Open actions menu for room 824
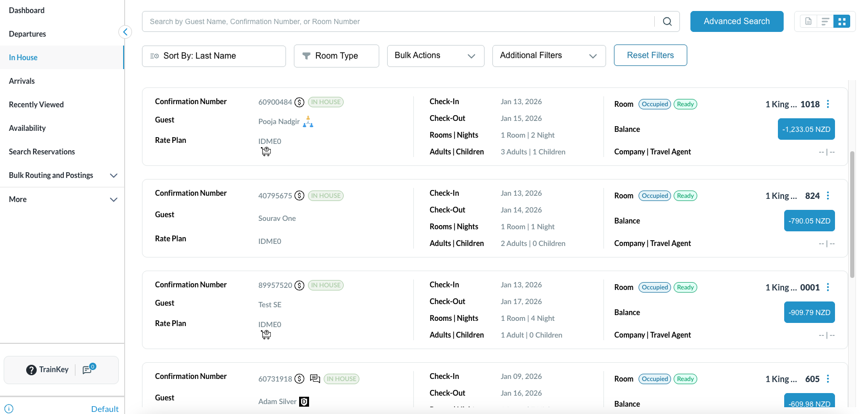This screenshot has height=414, width=868. 828,196
